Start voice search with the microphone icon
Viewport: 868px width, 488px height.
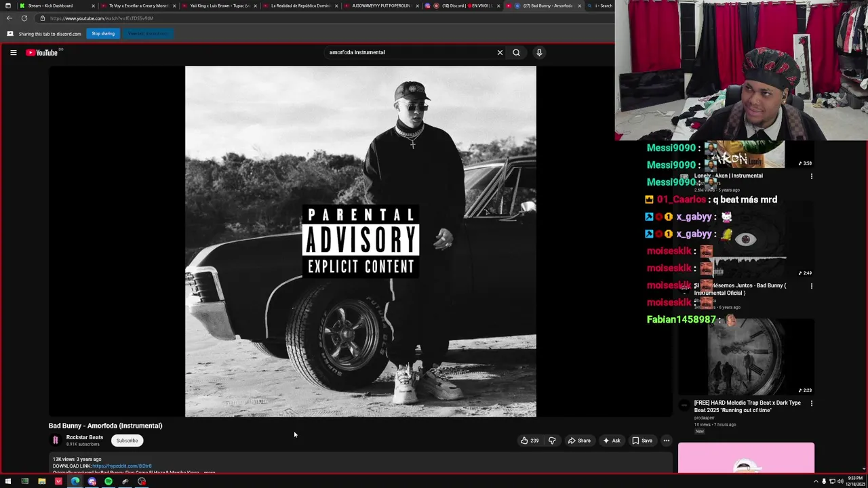(539, 52)
